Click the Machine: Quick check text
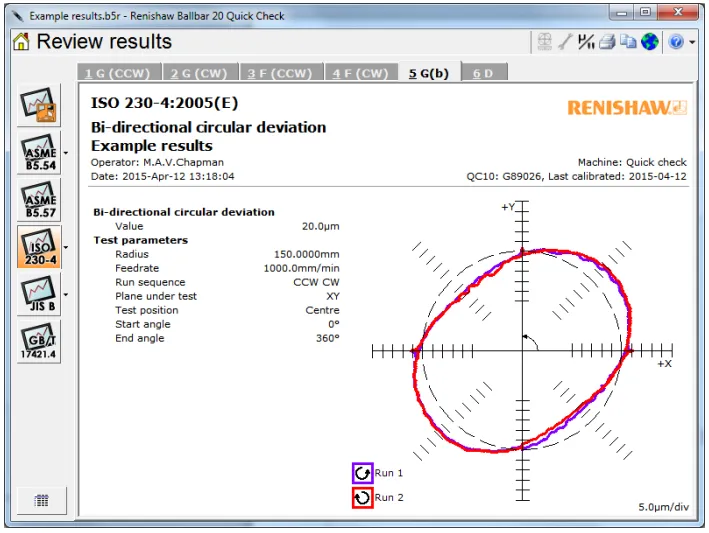This screenshot has width=709, height=533. [x=632, y=162]
